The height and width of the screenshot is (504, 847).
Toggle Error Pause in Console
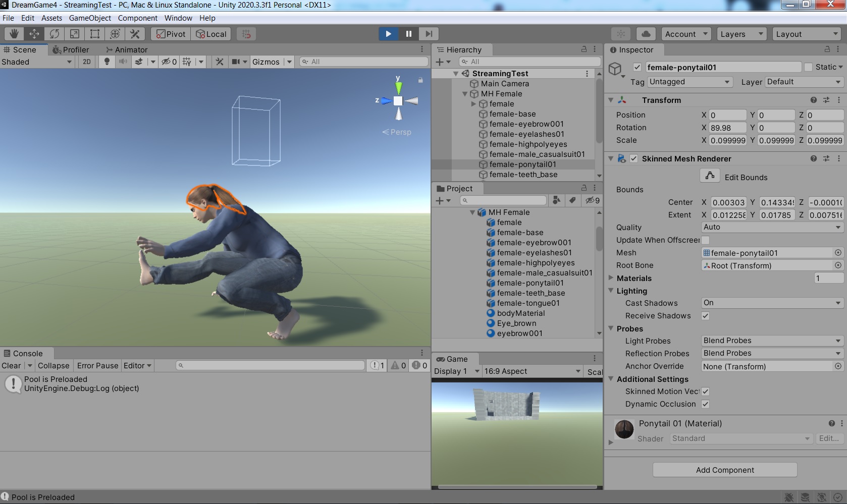(97, 366)
